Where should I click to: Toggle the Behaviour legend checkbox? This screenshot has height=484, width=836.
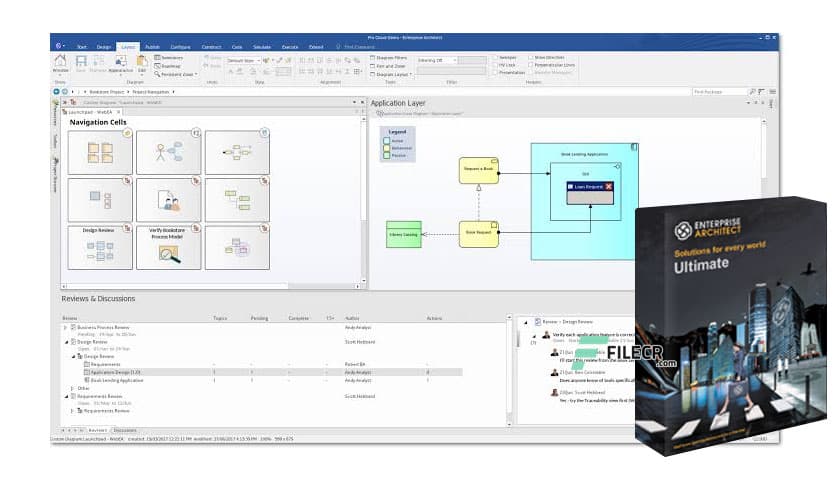[x=387, y=148]
